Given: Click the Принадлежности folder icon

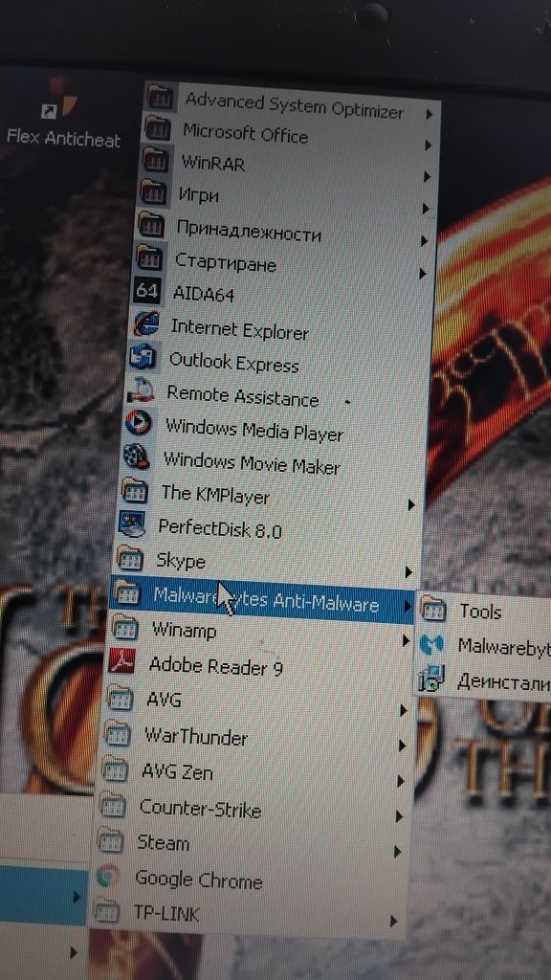Looking at the screenshot, I should pos(151,224).
